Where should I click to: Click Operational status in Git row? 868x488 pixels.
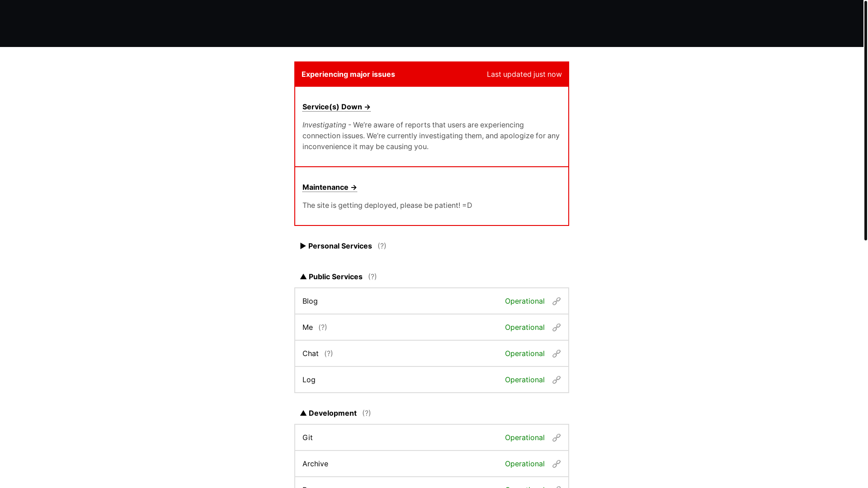click(524, 437)
